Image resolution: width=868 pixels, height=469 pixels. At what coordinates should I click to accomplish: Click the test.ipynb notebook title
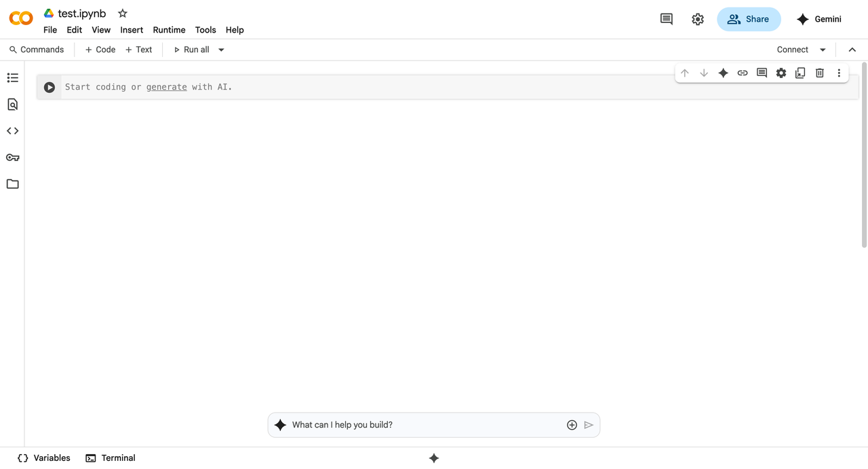(x=82, y=14)
